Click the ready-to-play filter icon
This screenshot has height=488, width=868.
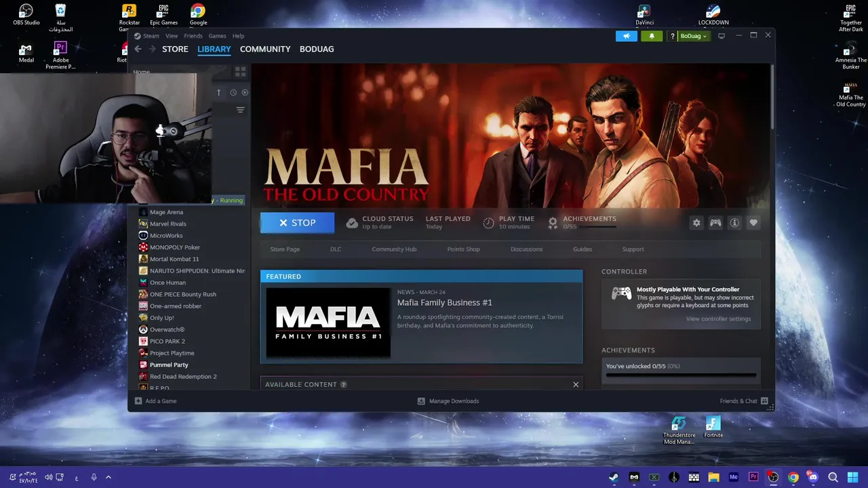245,92
